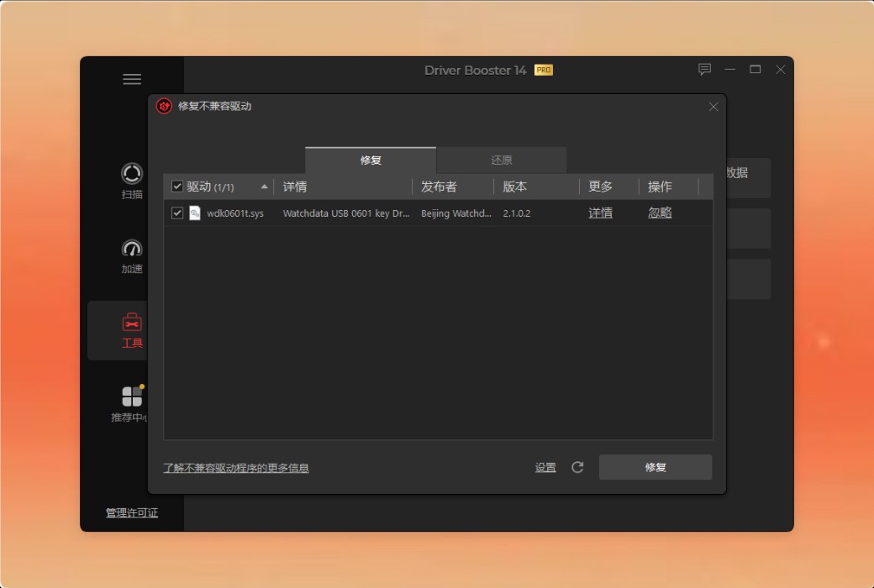Switch to the 还原 tab
The image size is (874, 588).
[x=502, y=160]
